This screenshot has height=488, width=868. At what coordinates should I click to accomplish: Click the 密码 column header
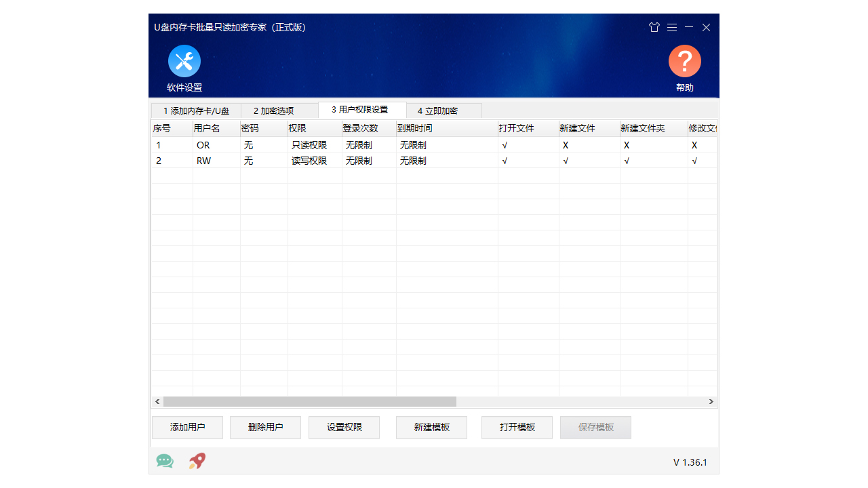coord(264,128)
